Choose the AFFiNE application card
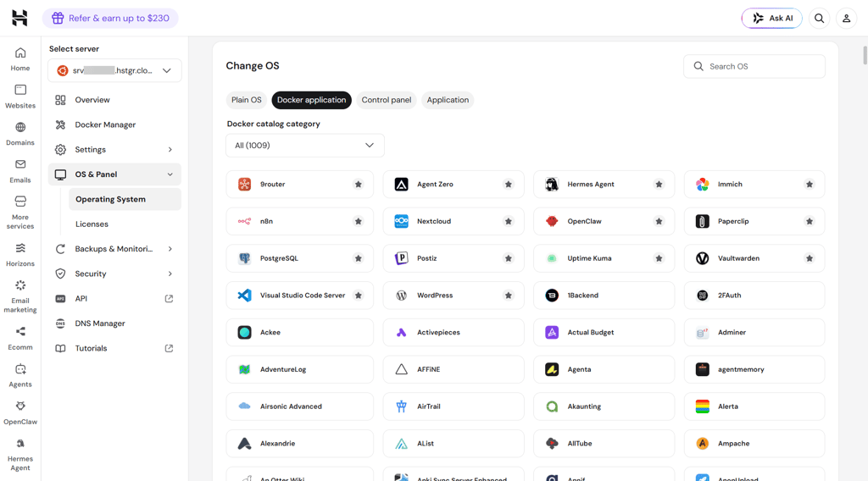The image size is (868, 481). click(453, 369)
